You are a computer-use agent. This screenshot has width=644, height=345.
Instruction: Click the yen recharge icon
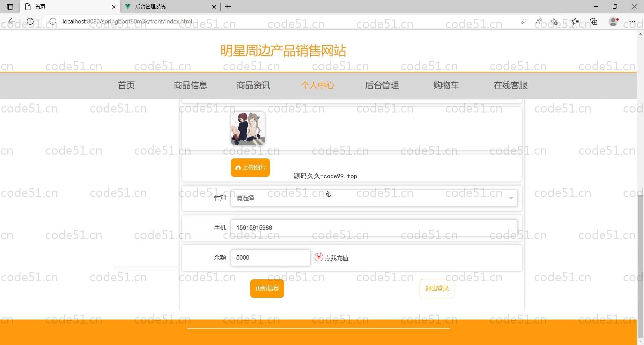tap(319, 257)
